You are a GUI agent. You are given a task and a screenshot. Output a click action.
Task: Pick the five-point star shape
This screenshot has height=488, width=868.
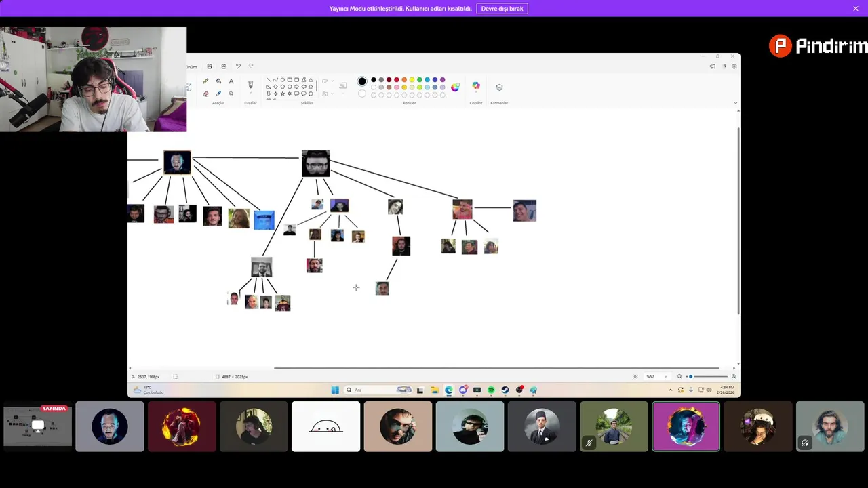click(x=283, y=94)
